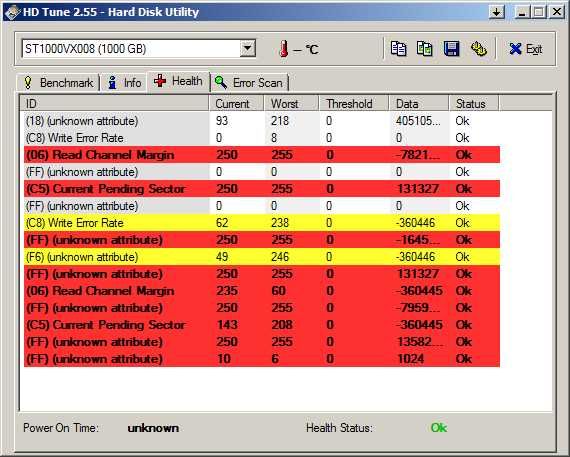Copy info to clipboard icon
This screenshot has width=570, height=457.
[398, 49]
